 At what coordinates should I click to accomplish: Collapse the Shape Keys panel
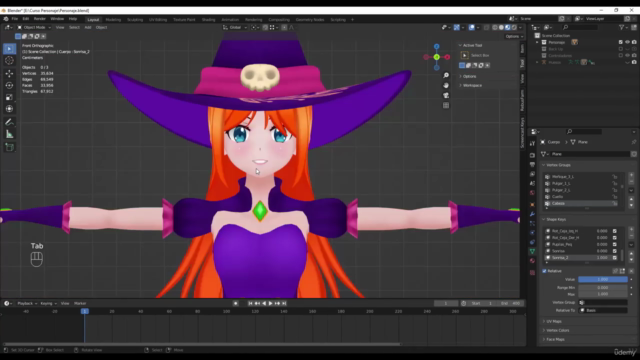[556, 220]
